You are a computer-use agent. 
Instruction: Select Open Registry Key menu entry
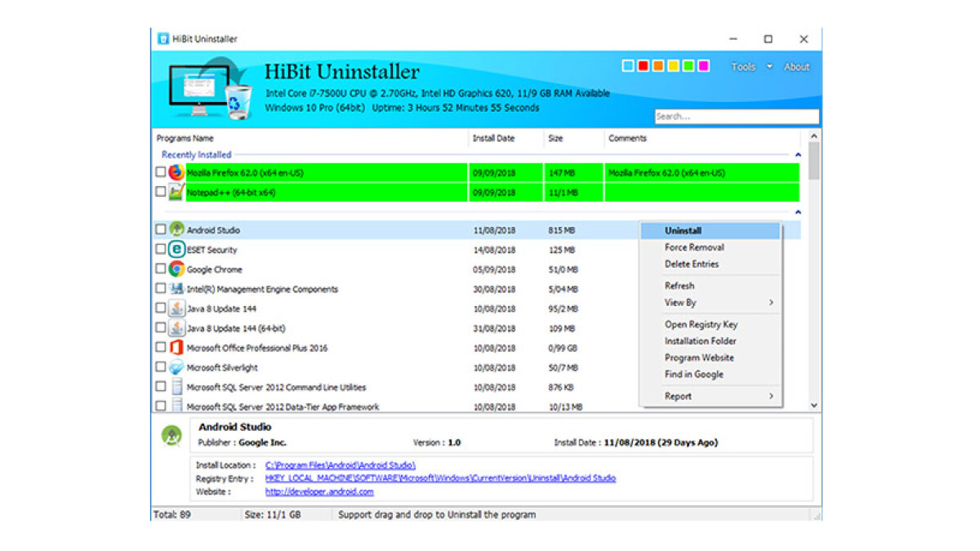pyautogui.click(x=710, y=325)
